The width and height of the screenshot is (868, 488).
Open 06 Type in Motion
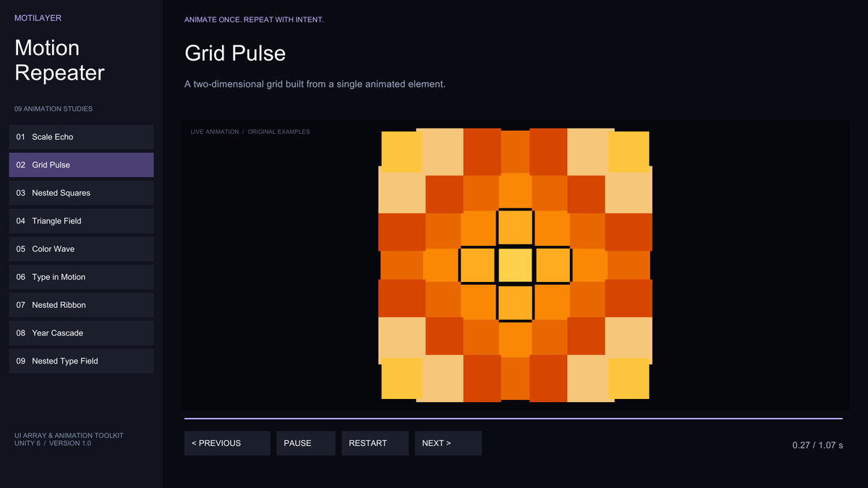pyautogui.click(x=81, y=277)
